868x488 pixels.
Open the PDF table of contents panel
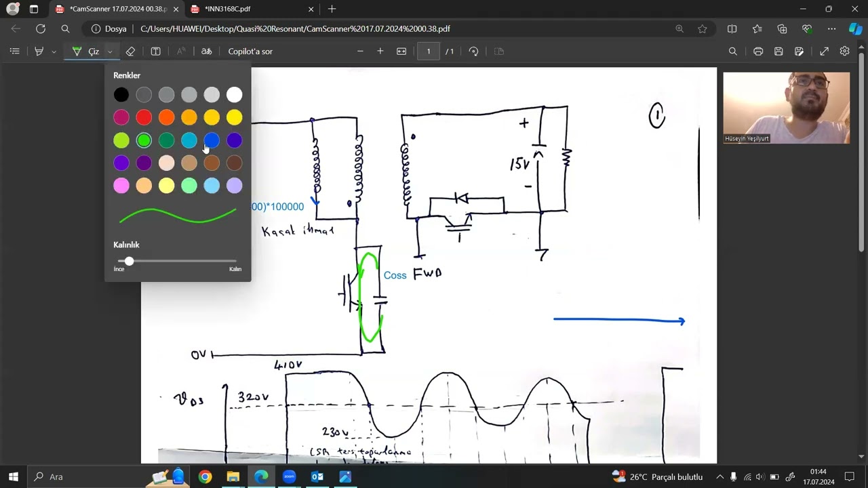(14, 52)
